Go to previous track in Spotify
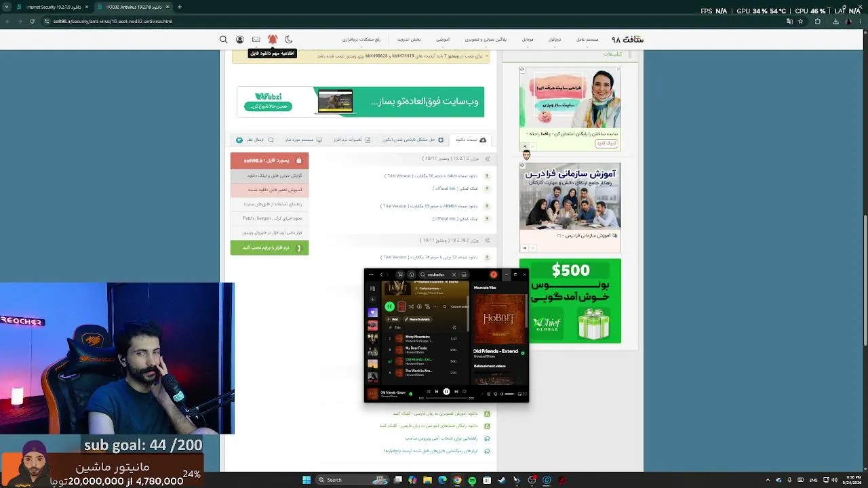868x488 pixels. (x=437, y=392)
